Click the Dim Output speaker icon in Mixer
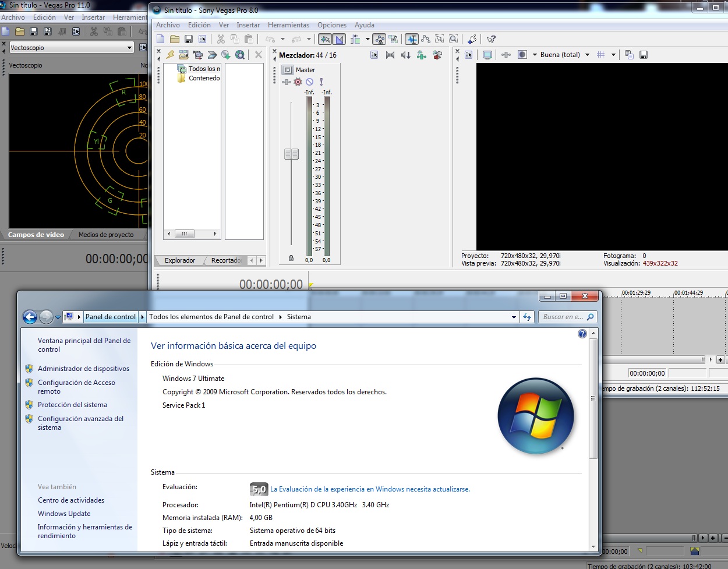The image size is (728, 569). coord(406,55)
